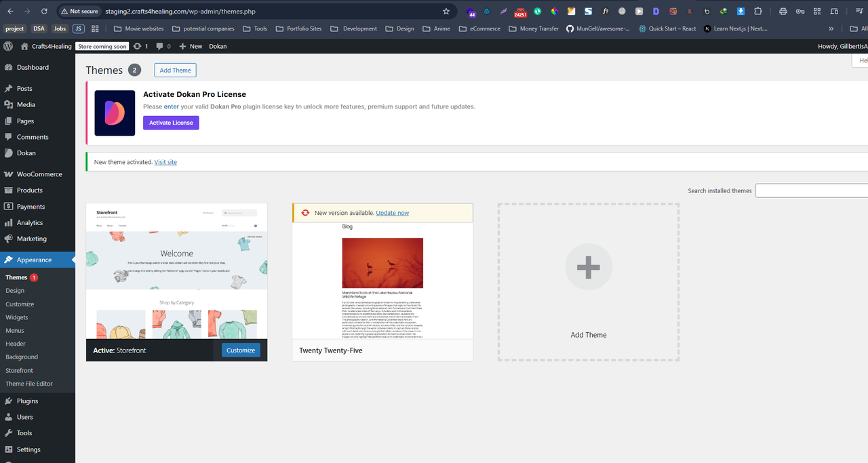Open the Movie websites bookmark folder

(x=138, y=28)
